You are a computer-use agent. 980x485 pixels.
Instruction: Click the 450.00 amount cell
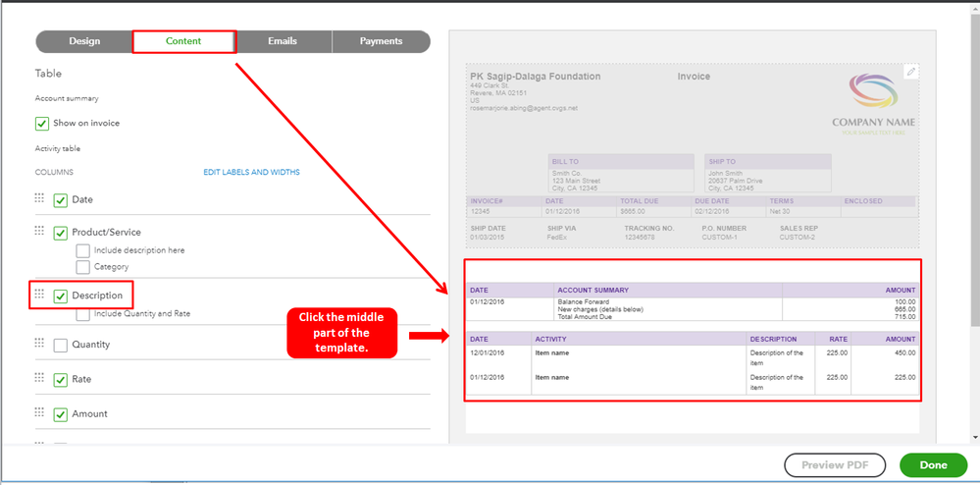point(905,353)
